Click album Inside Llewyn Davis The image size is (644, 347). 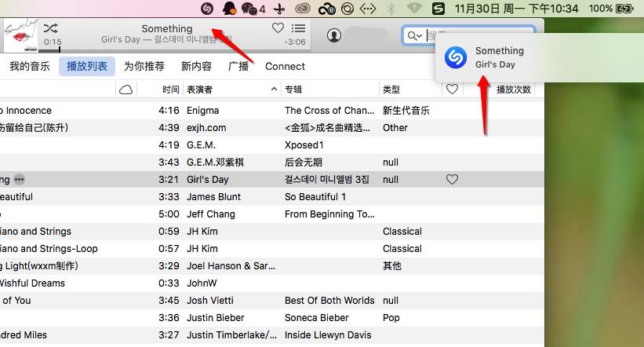coord(328,335)
